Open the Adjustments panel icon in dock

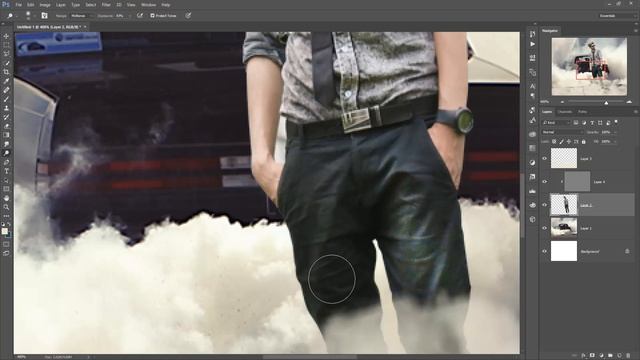532,162
